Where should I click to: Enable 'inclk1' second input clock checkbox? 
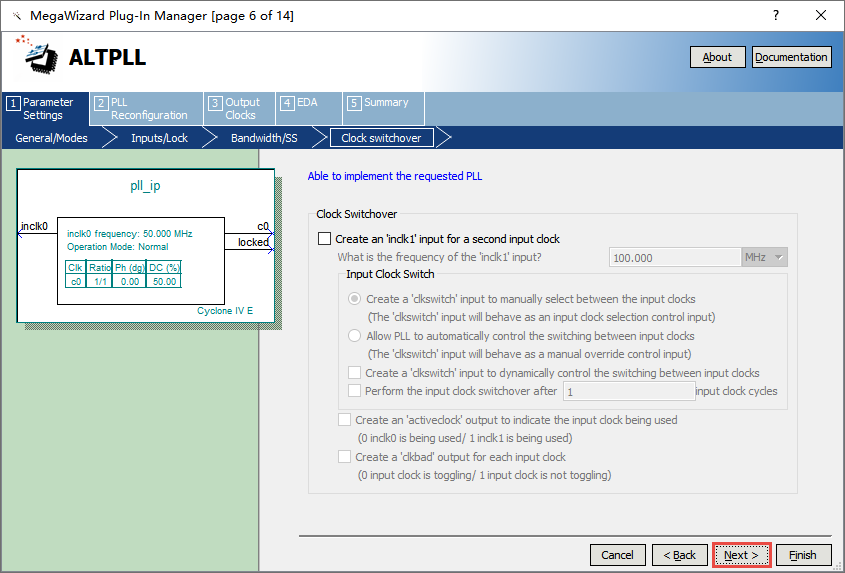click(x=324, y=238)
